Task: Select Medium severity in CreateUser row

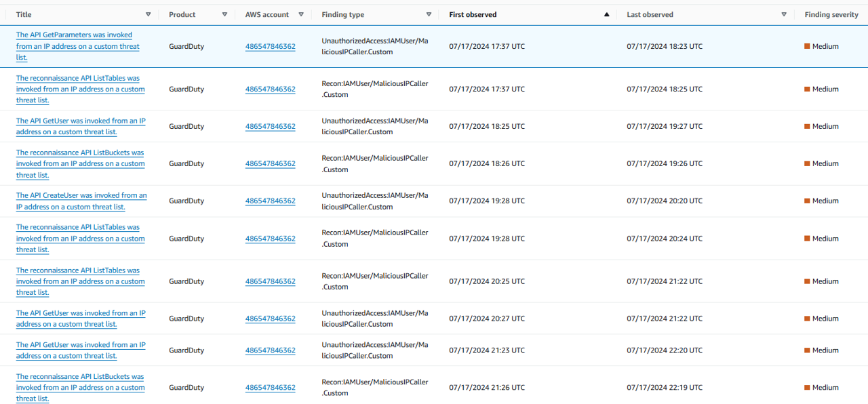Action: click(x=821, y=201)
